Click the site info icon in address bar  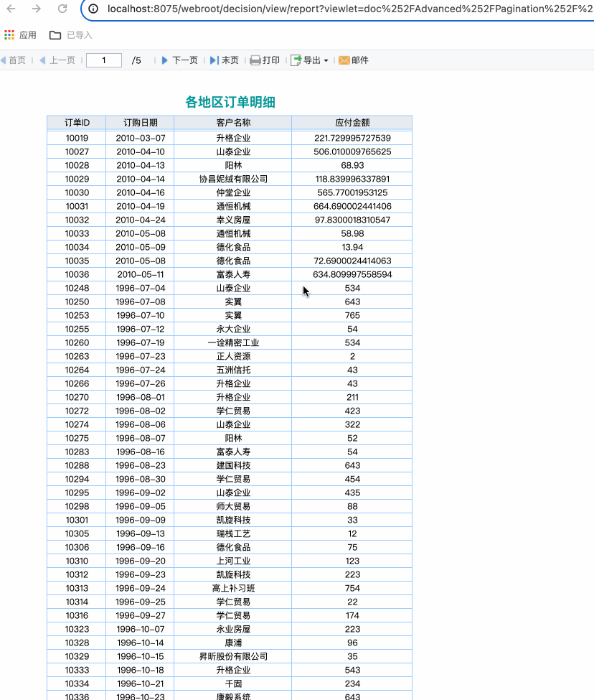[93, 9]
